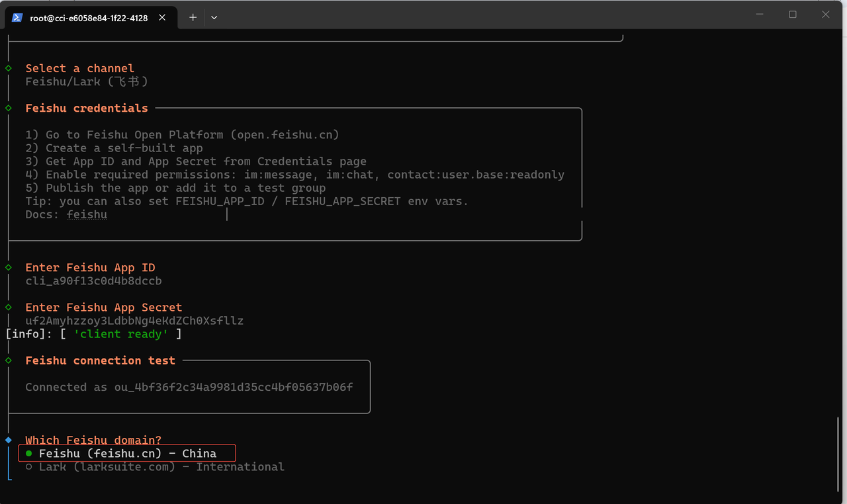Open the underlined feishu Docs link
The width and height of the screenshot is (847, 504).
click(x=87, y=215)
